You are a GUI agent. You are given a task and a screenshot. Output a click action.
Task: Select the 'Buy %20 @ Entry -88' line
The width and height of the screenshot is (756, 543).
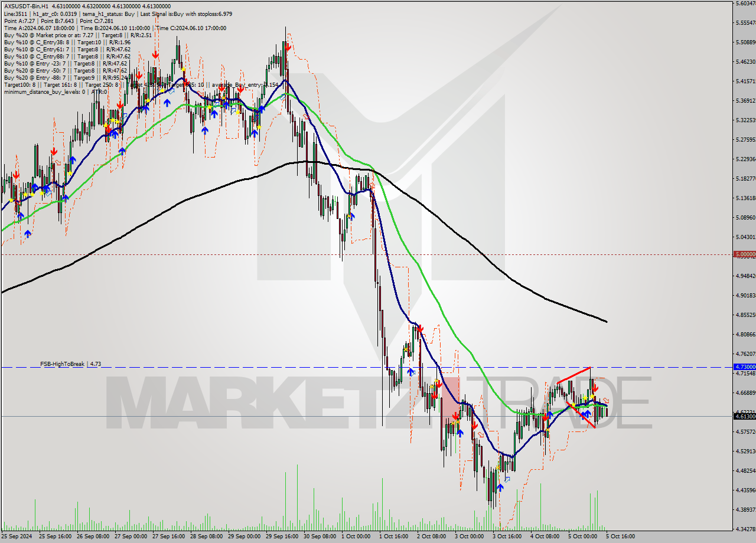tap(66, 77)
